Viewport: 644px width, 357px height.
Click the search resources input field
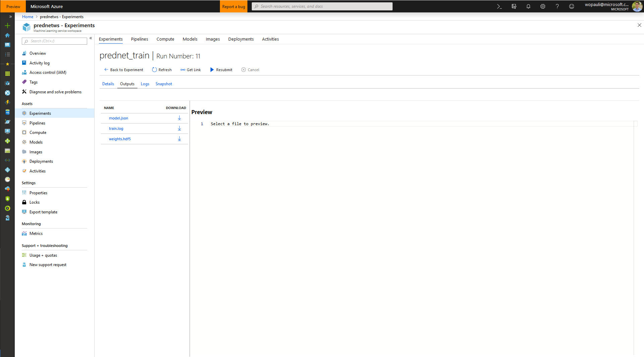(x=322, y=6)
